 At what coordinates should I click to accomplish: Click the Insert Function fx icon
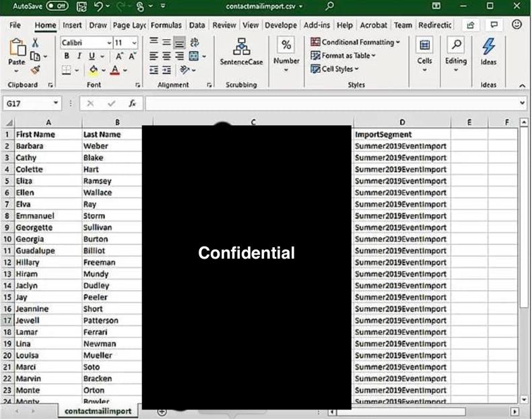pyautogui.click(x=132, y=104)
